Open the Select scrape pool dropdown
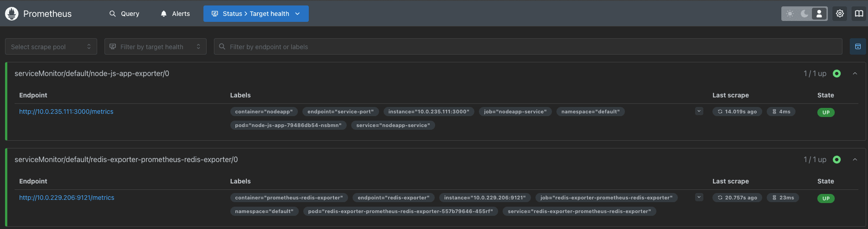This screenshot has width=868, height=229. (x=51, y=46)
